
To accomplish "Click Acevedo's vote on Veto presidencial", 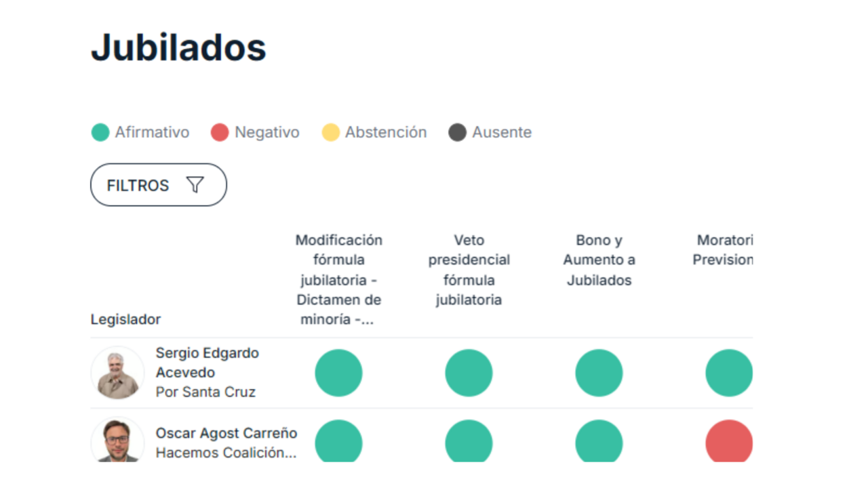I will pyautogui.click(x=469, y=373).
